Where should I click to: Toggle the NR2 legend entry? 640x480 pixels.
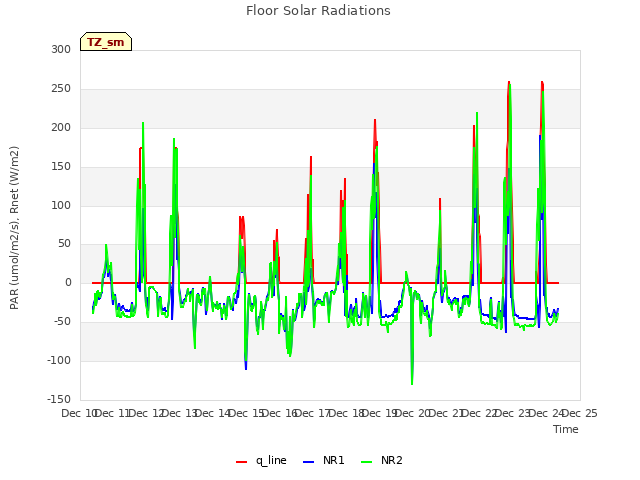tap(382, 460)
